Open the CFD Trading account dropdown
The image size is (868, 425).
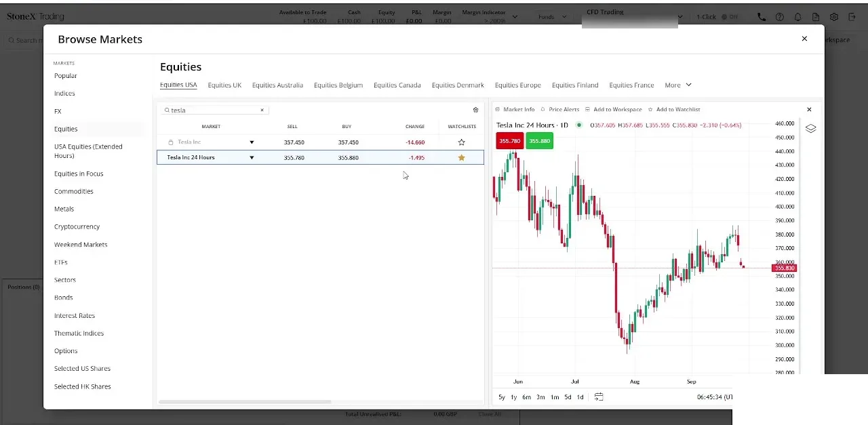pos(680,17)
